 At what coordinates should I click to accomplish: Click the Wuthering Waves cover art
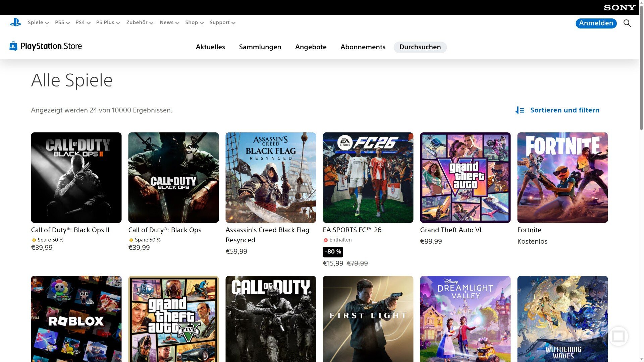(x=562, y=319)
